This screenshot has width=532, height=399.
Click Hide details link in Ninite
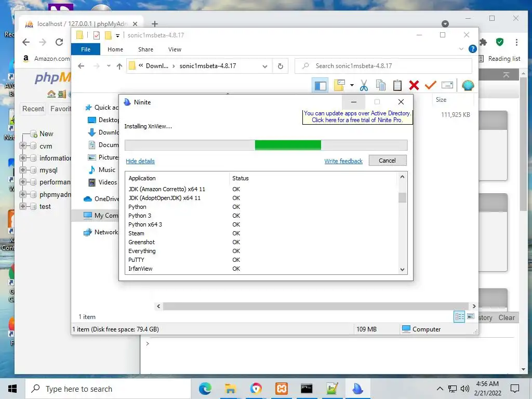[140, 161]
